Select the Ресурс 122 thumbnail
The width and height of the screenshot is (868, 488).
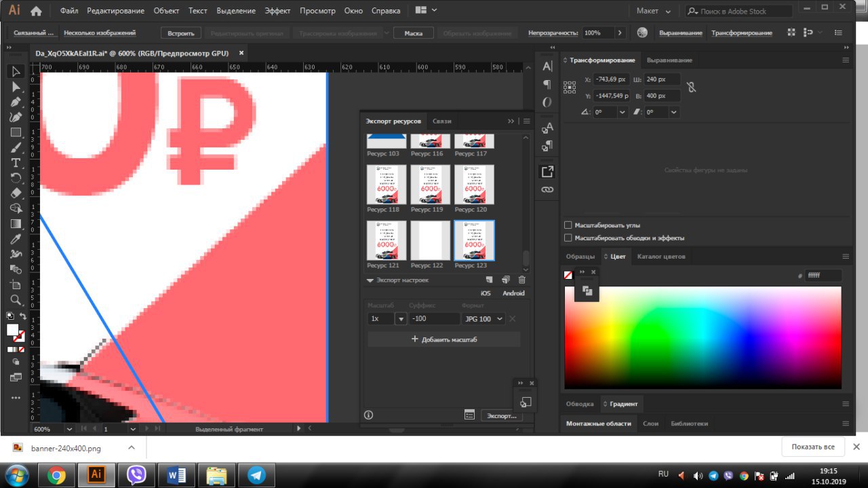[x=430, y=240]
